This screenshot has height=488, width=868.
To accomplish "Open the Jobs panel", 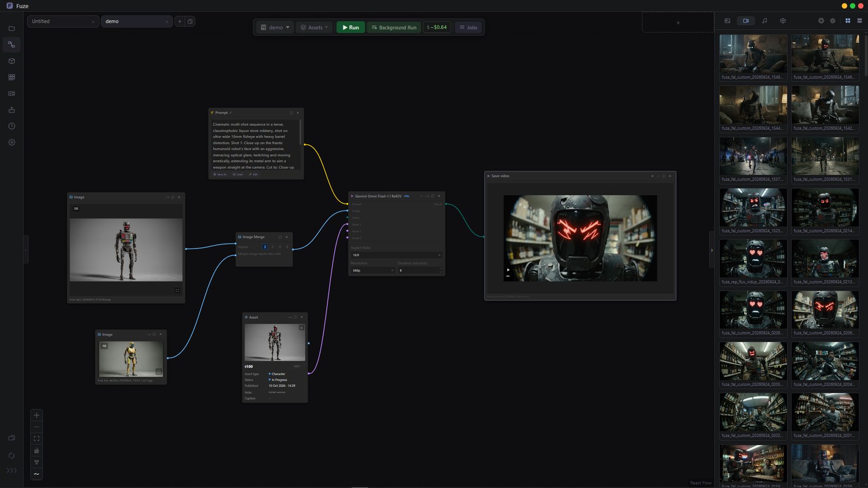I will [468, 27].
